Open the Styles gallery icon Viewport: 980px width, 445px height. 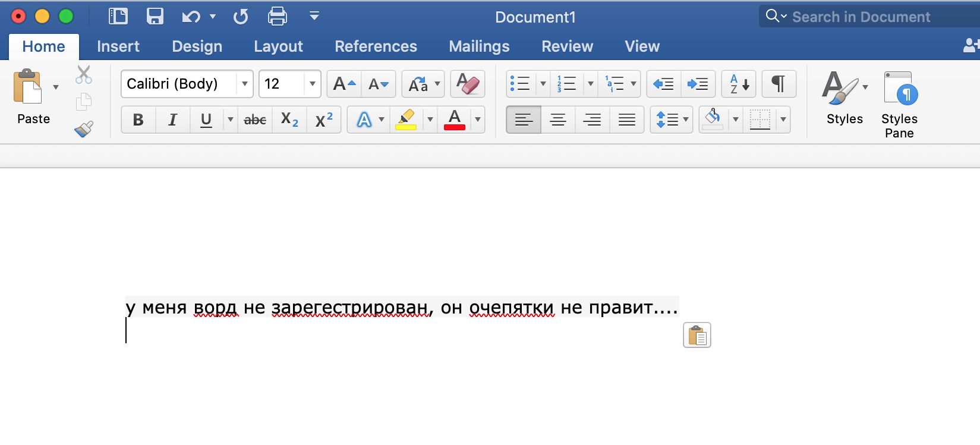[839, 88]
